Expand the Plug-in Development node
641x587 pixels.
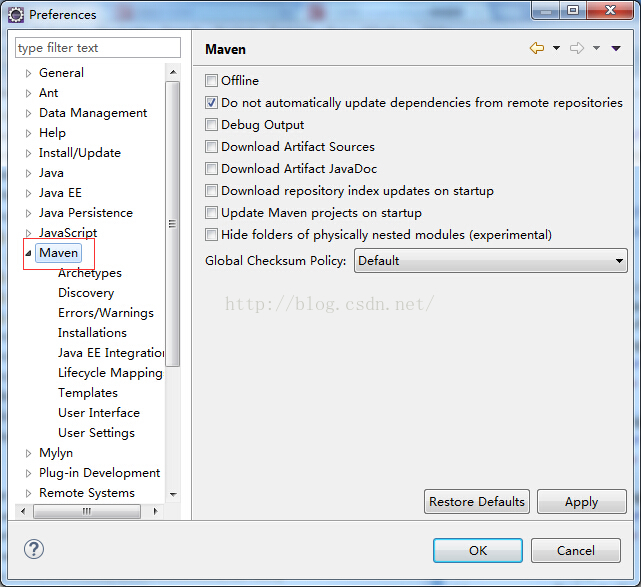(x=28, y=473)
